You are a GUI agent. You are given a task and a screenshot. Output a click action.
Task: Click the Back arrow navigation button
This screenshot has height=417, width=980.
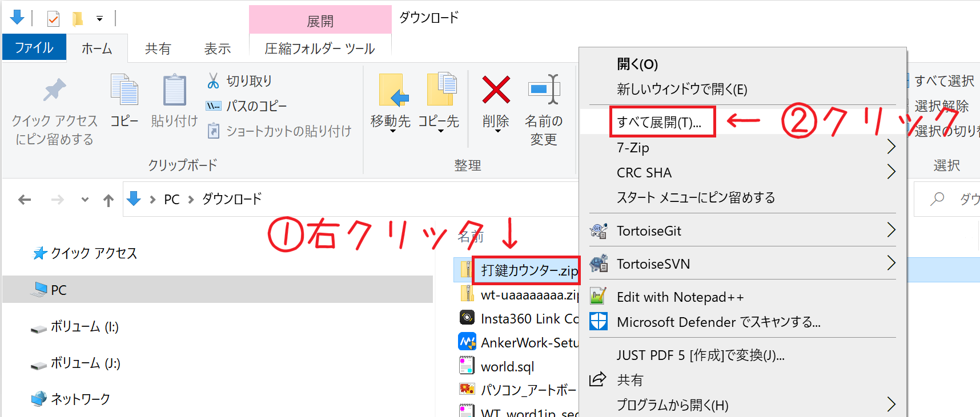click(25, 200)
